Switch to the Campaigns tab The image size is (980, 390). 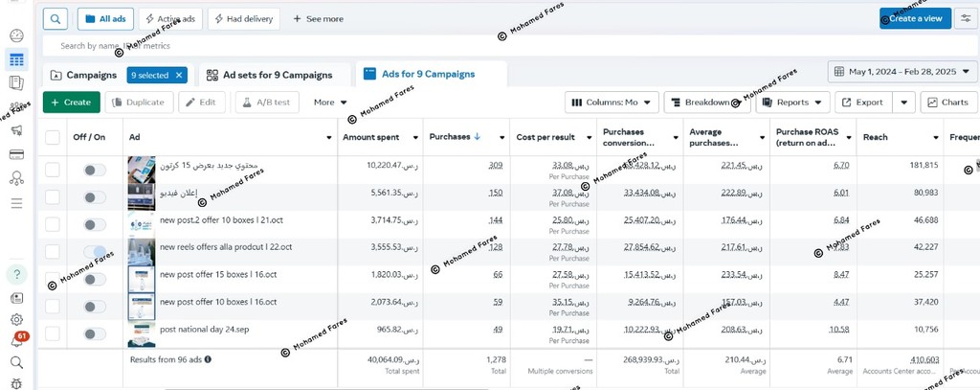tap(83, 75)
